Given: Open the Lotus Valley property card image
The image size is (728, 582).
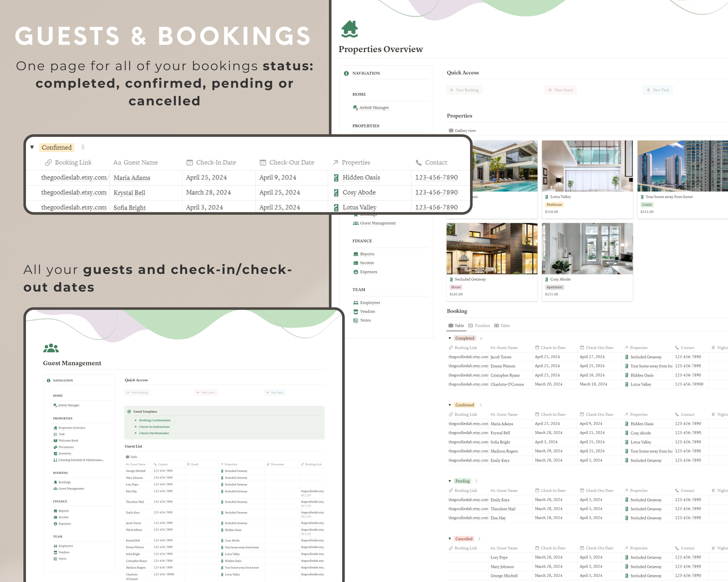Looking at the screenshot, I should click(x=587, y=166).
